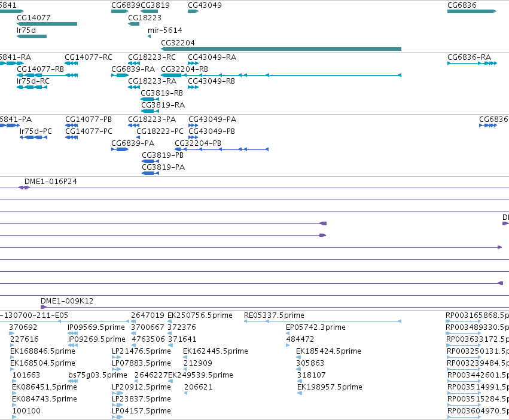509x420 pixels.
Task: Select the mir-5614 gene label
Action: click(x=165, y=30)
